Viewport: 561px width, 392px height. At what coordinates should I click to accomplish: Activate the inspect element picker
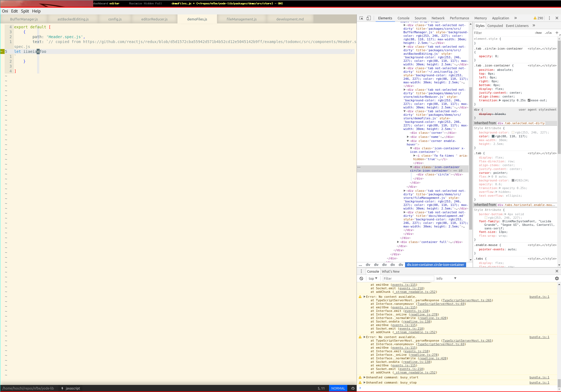pyautogui.click(x=361, y=18)
